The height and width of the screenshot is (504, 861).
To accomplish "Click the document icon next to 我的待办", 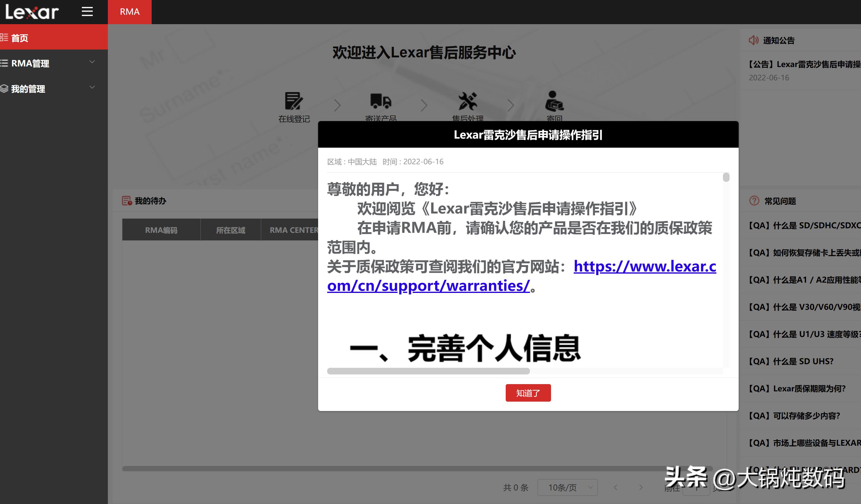I will (x=126, y=201).
